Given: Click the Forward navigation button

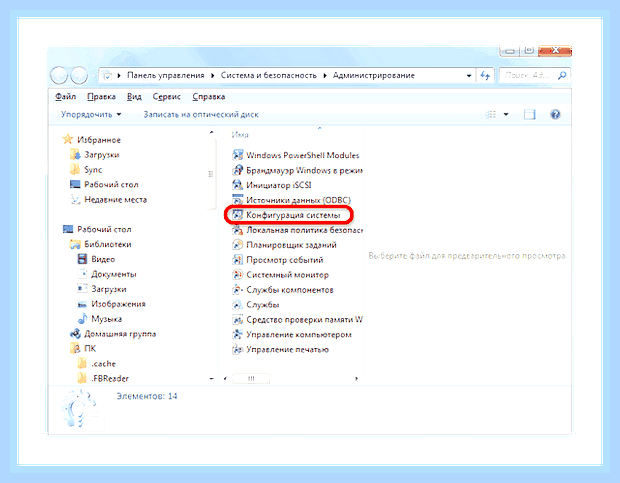Looking at the screenshot, I should pos(79,75).
